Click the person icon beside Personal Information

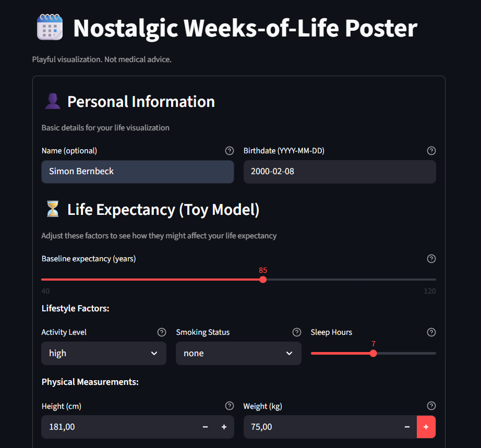52,101
